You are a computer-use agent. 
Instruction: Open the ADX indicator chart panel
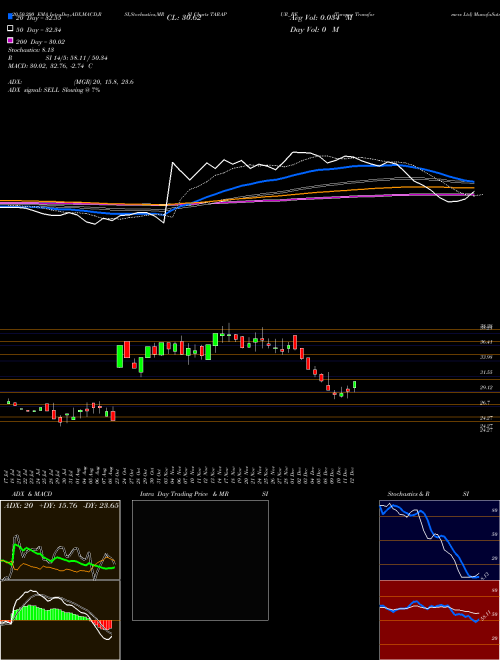pyautogui.click(x=61, y=540)
